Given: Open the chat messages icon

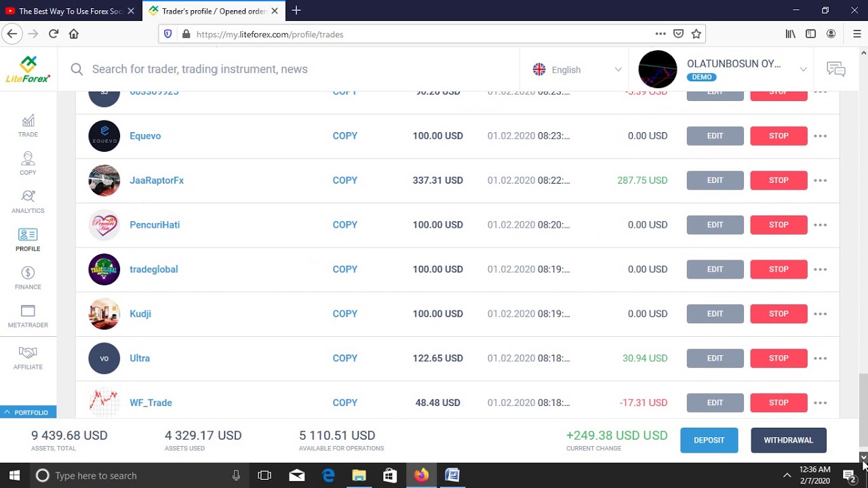Looking at the screenshot, I should (x=836, y=69).
